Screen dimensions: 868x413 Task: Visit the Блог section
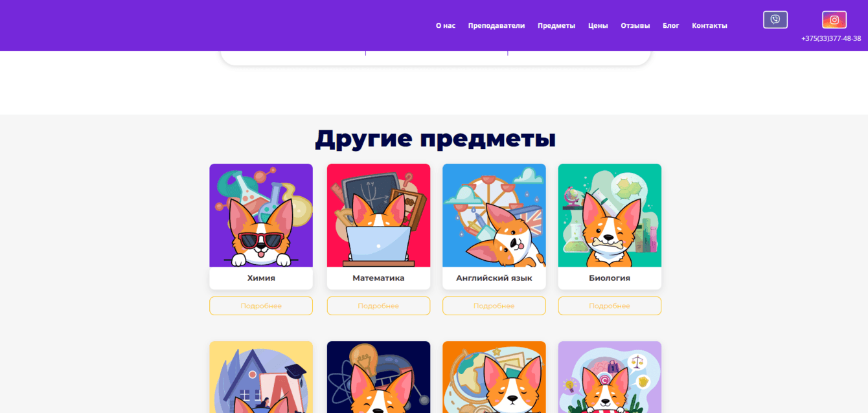[x=671, y=25]
